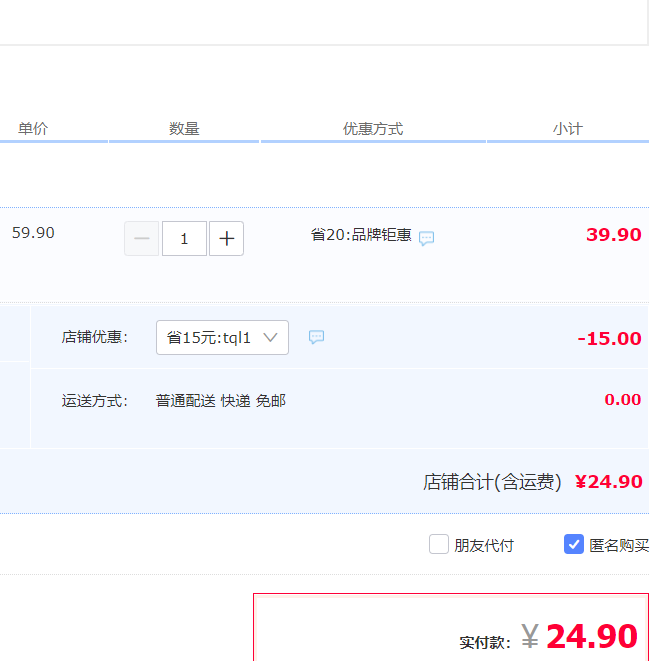Click the 省20:品牌钜惠 promotion text
This screenshot has width=662, height=661.
tap(361, 235)
